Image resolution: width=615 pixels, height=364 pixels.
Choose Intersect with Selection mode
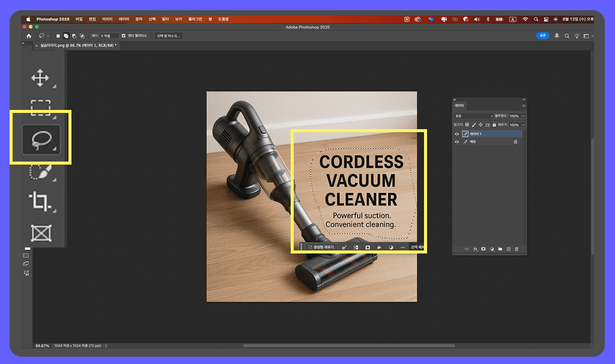coord(82,35)
